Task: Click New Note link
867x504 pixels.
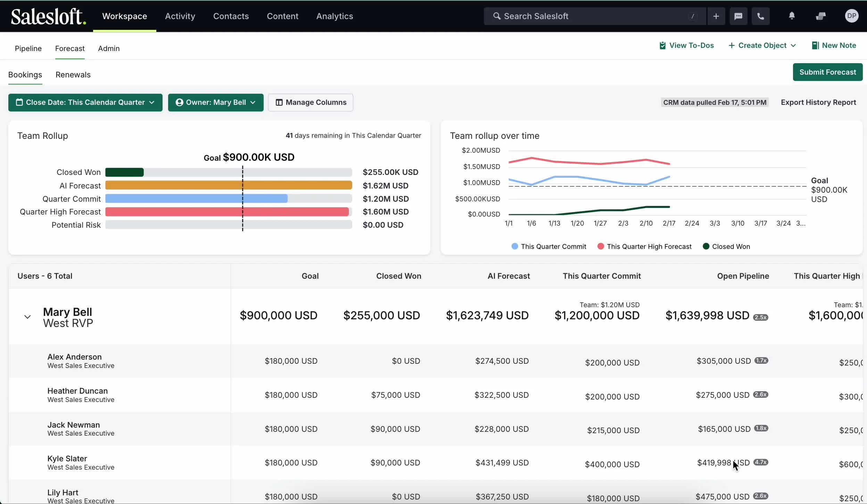Action: (x=834, y=45)
